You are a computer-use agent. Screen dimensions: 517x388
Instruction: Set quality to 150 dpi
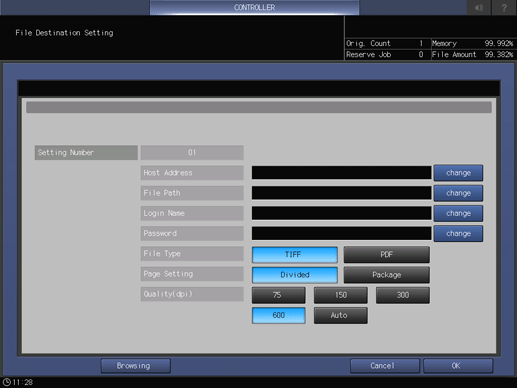click(341, 295)
